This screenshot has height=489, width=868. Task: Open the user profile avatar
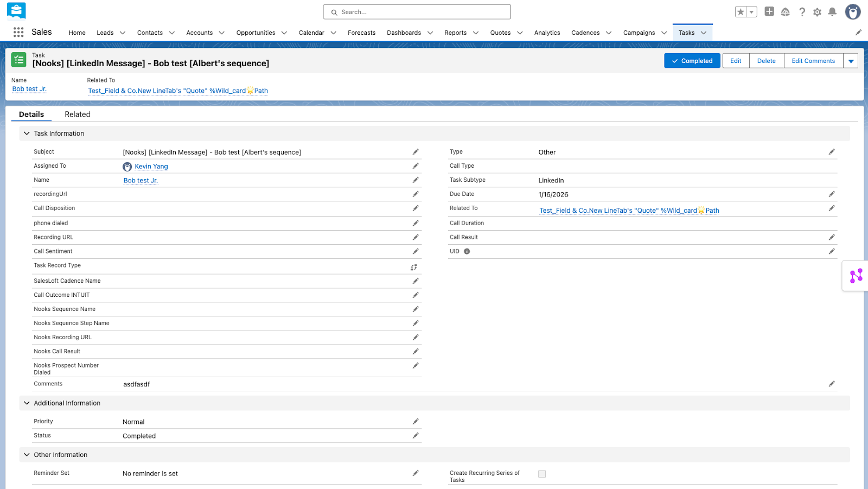pyautogui.click(x=853, y=12)
